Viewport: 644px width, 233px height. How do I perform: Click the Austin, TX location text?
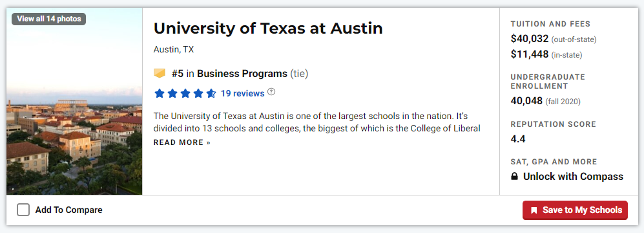173,50
